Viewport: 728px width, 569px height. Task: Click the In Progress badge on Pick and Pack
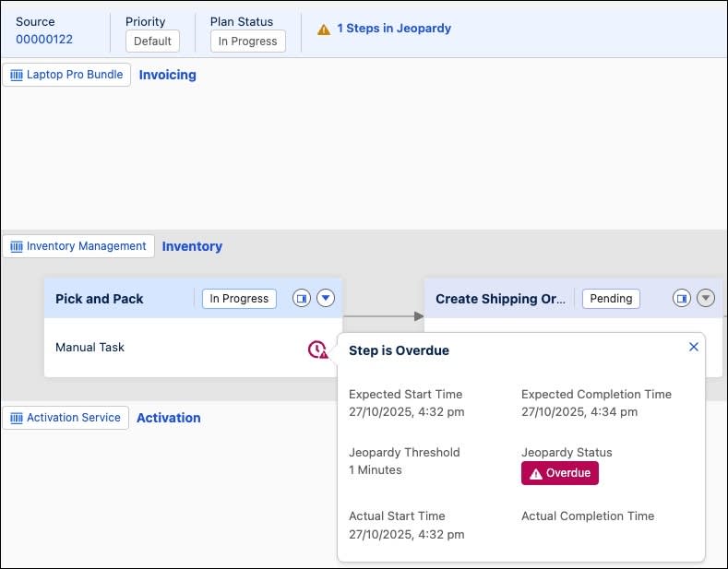tap(239, 299)
